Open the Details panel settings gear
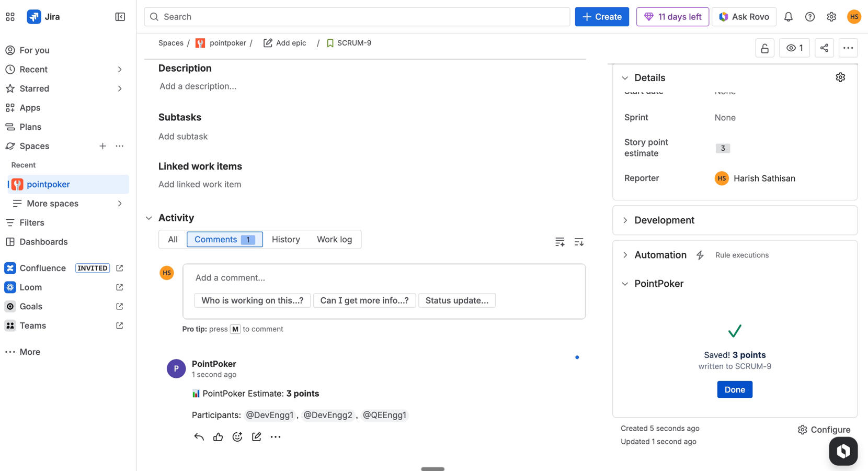The image size is (868, 471). [x=840, y=77]
